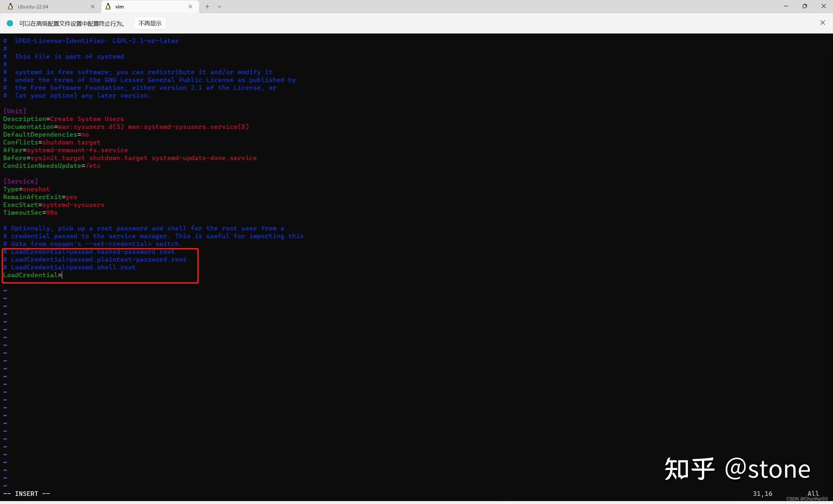The width and height of the screenshot is (833, 504).
Task: Click the Conflicts=shutdown.target line
Action: tap(52, 142)
